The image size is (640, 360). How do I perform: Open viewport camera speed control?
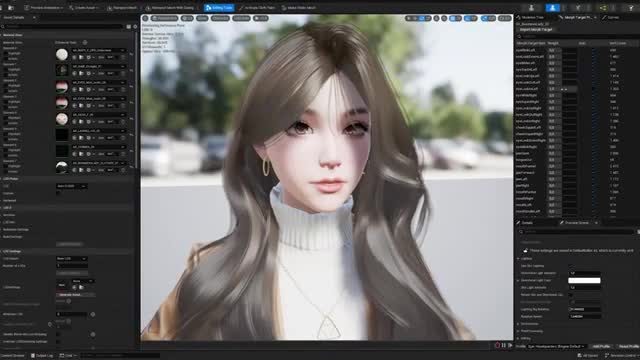[x=505, y=18]
